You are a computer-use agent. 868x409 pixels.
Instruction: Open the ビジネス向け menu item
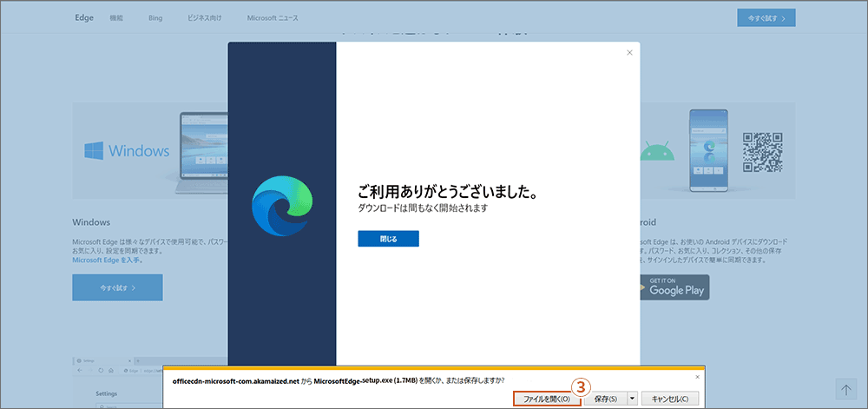[205, 18]
